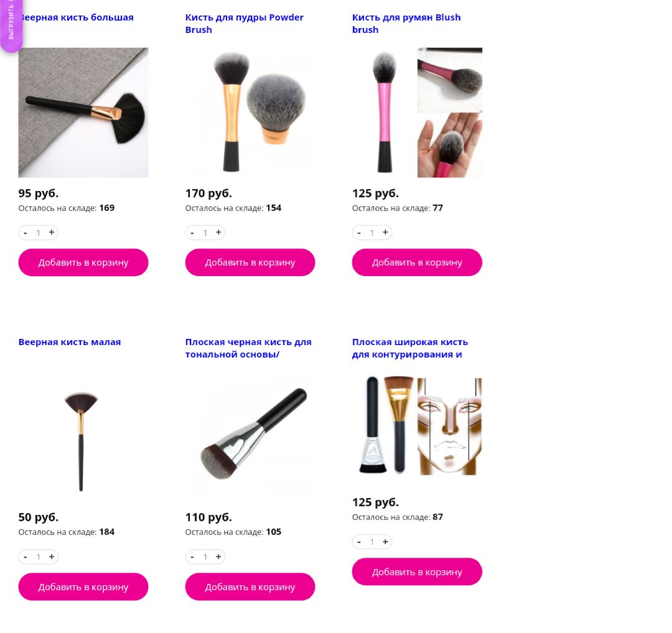The height and width of the screenshot is (633, 672).
Task: Increase quantity for 110 руб. flat black brush
Action: pyautogui.click(x=218, y=557)
